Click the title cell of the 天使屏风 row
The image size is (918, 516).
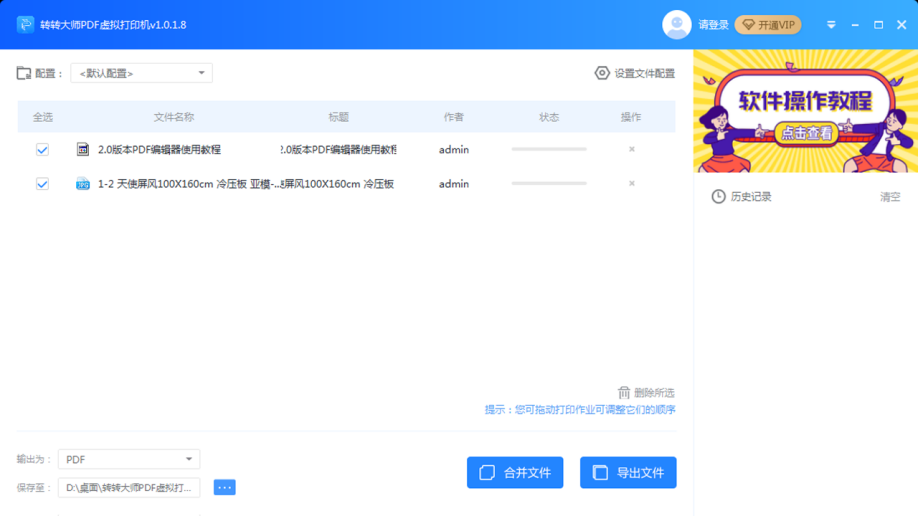tap(337, 184)
